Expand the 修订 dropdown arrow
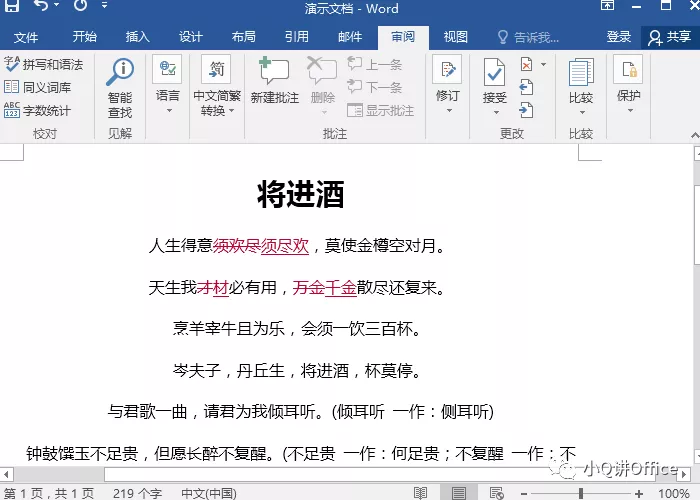 pos(450,111)
